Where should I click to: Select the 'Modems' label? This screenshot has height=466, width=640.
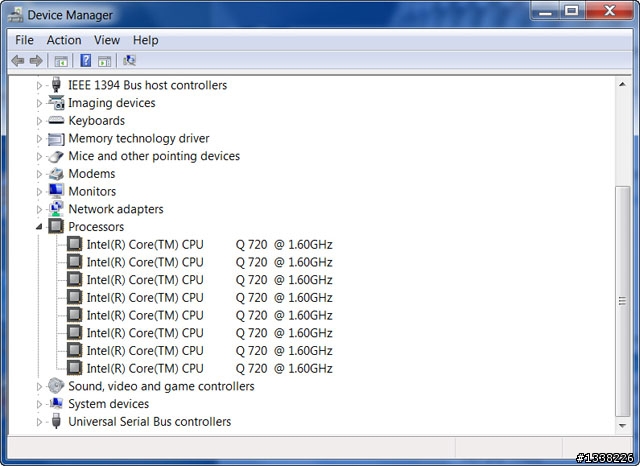point(92,174)
